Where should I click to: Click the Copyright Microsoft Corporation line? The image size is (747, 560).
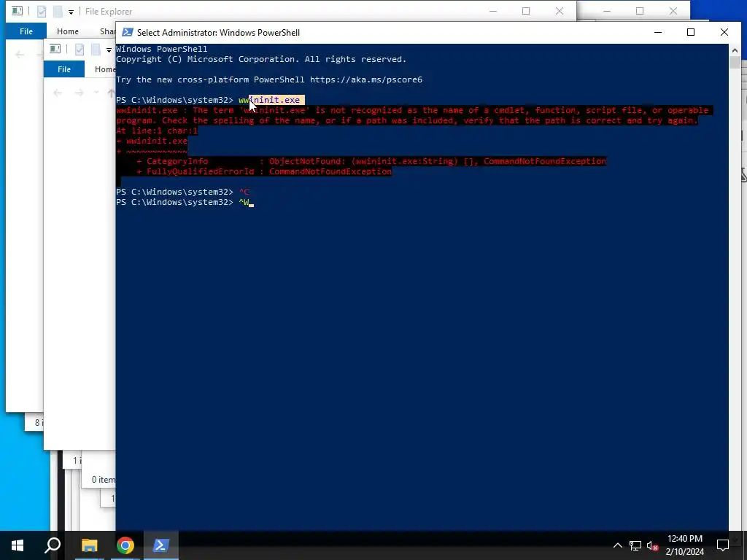click(x=261, y=60)
